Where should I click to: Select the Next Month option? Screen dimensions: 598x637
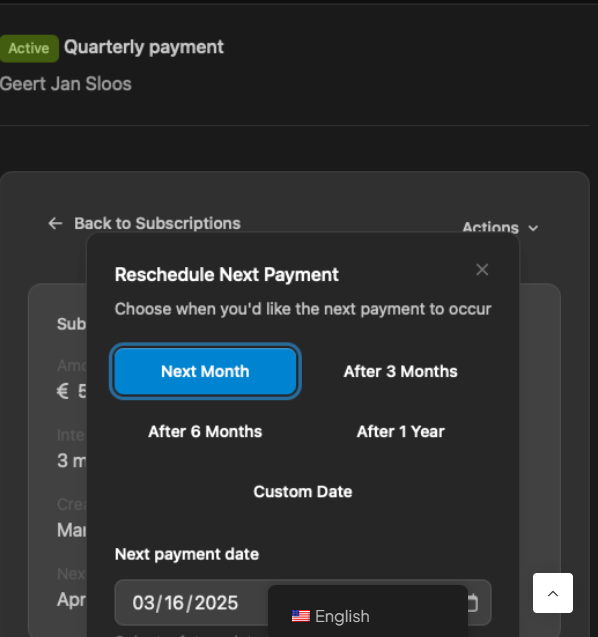tap(205, 371)
